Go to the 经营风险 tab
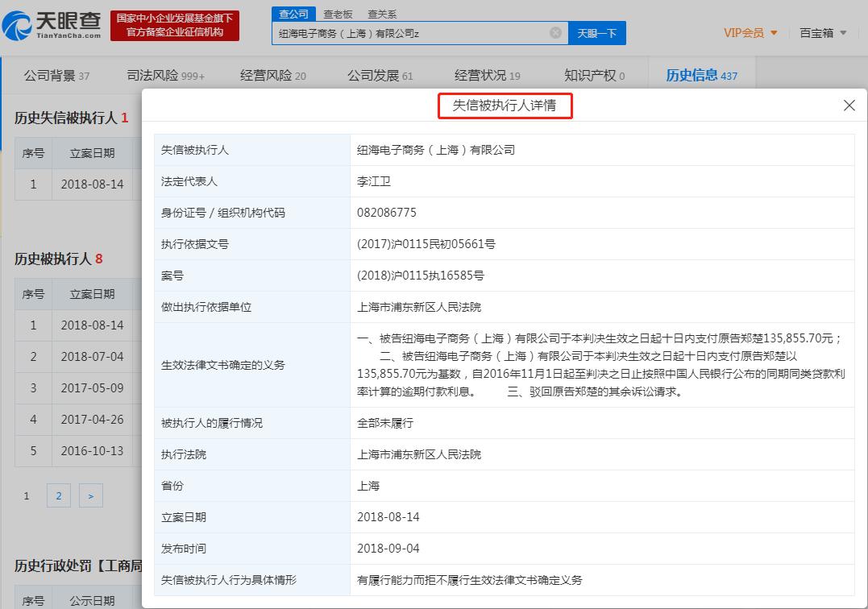The width and height of the screenshot is (868, 609). pyautogui.click(x=273, y=76)
